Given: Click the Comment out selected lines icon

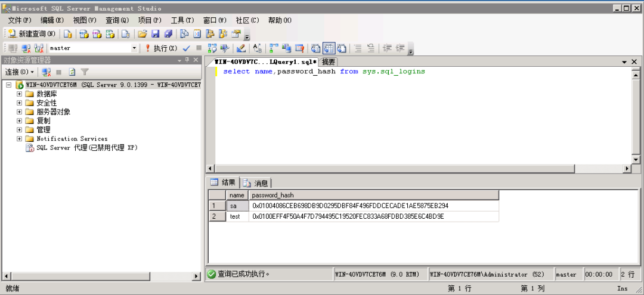Looking at the screenshot, I should click(358, 48).
